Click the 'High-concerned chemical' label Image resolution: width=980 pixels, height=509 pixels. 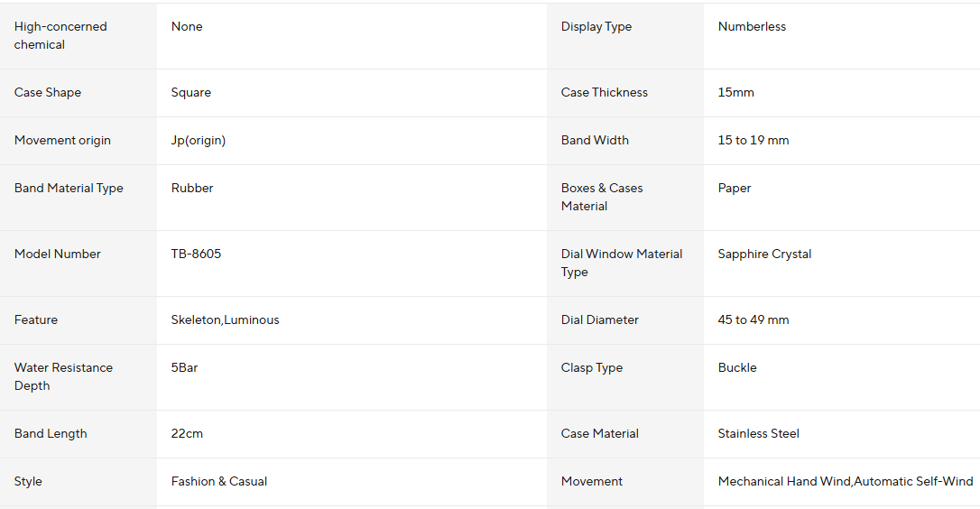coord(60,36)
